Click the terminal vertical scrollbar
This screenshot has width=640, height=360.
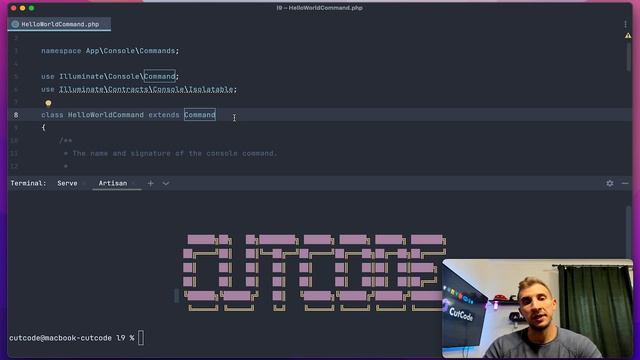coord(629,232)
